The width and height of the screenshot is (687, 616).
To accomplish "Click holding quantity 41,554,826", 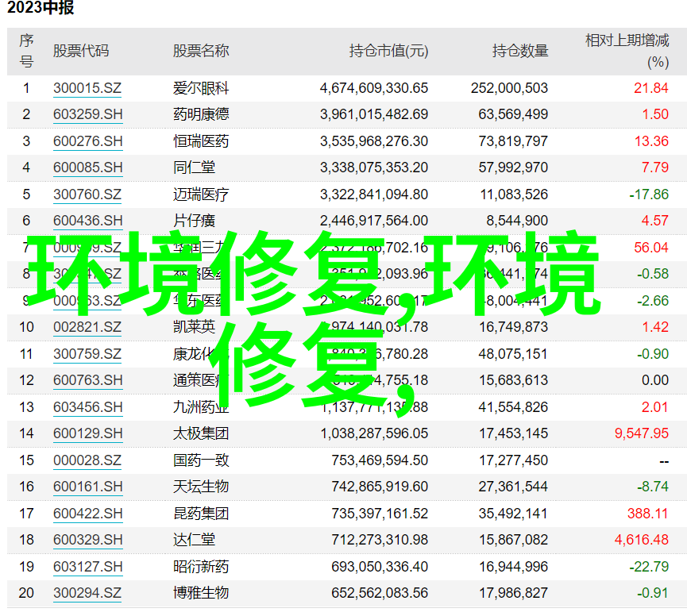I will tap(513, 407).
